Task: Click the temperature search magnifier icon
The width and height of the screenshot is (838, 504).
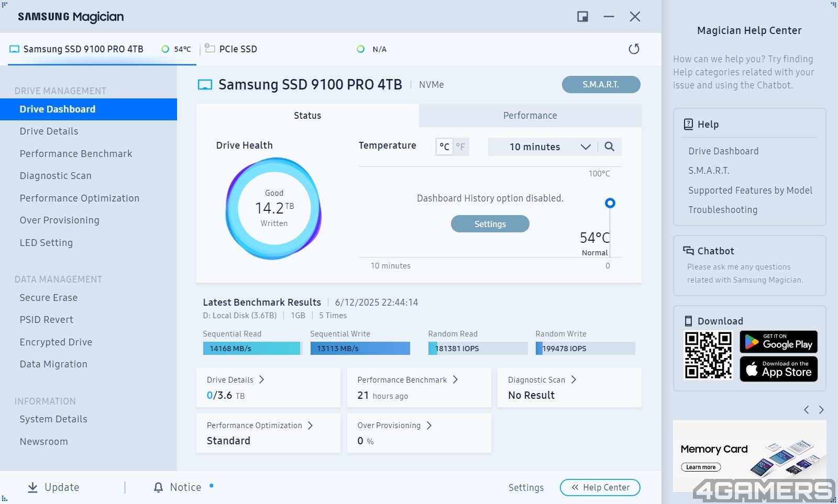Action: pos(609,147)
